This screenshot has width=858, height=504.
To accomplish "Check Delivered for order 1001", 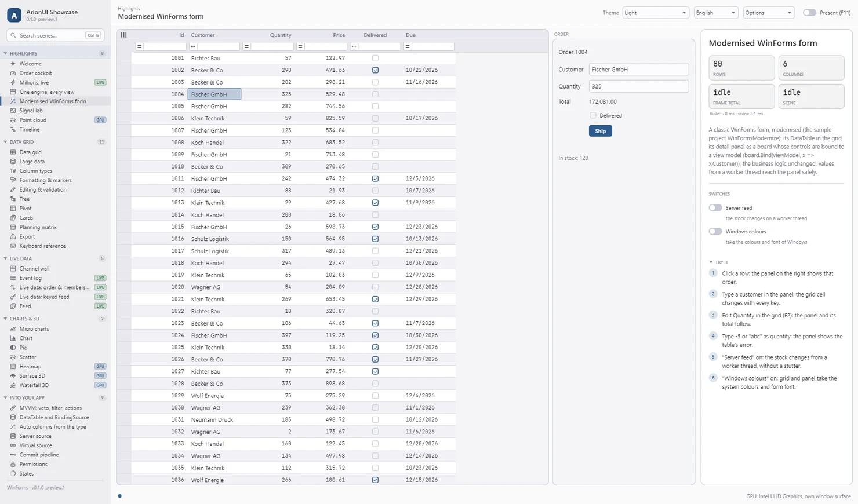I will click(375, 58).
